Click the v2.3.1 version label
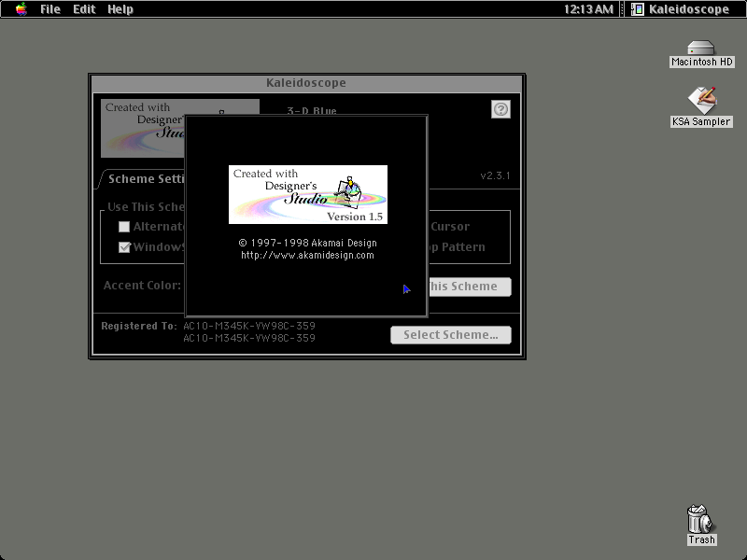The height and width of the screenshot is (560, 747). [495, 175]
